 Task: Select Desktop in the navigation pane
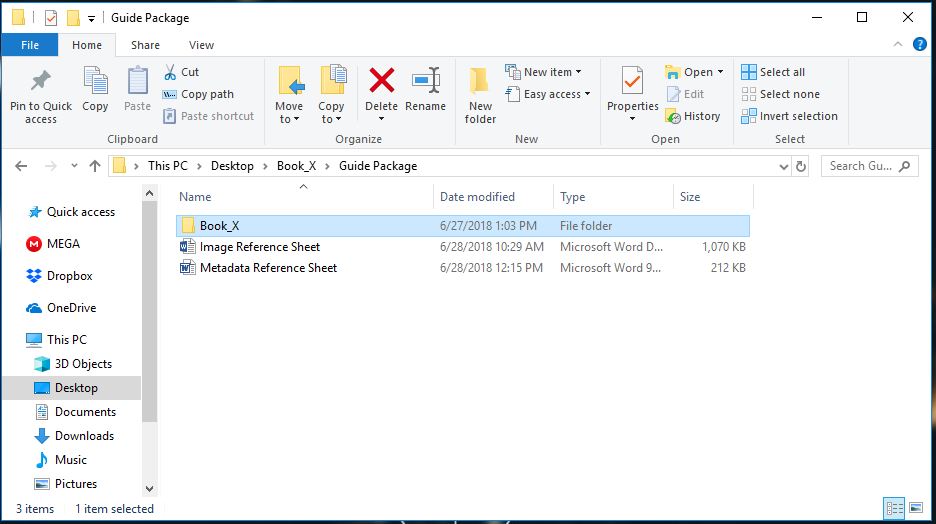(72, 388)
